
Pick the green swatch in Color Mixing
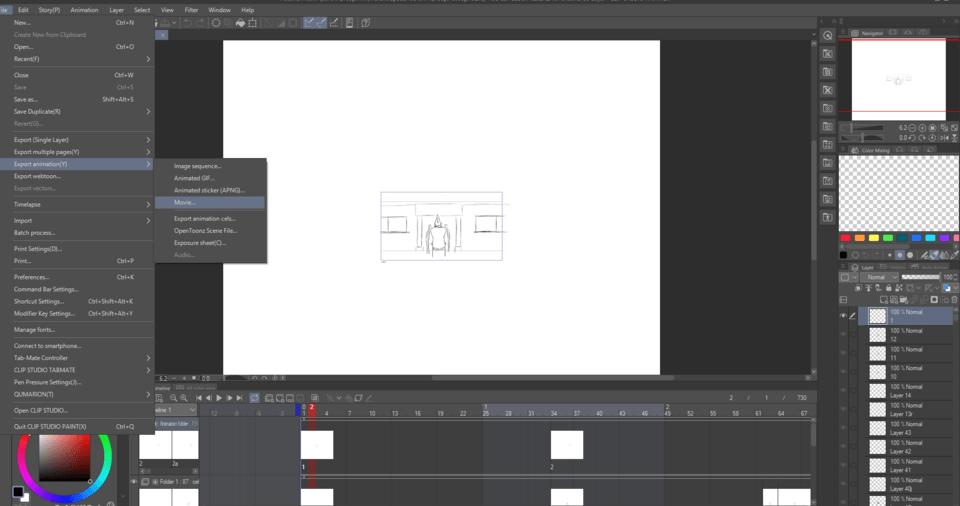tap(888, 238)
